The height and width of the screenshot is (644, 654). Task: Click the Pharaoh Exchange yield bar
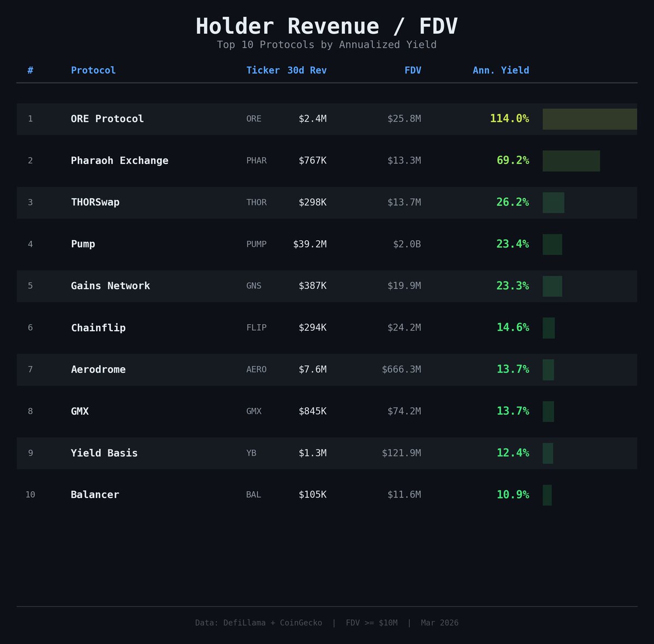tap(571, 161)
